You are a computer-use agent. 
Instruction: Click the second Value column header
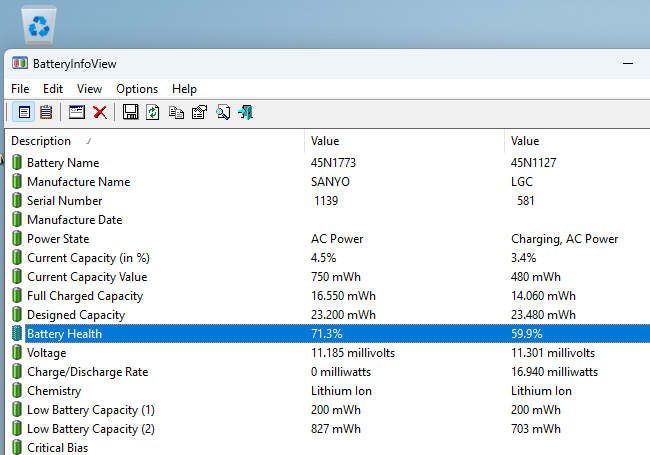point(577,141)
